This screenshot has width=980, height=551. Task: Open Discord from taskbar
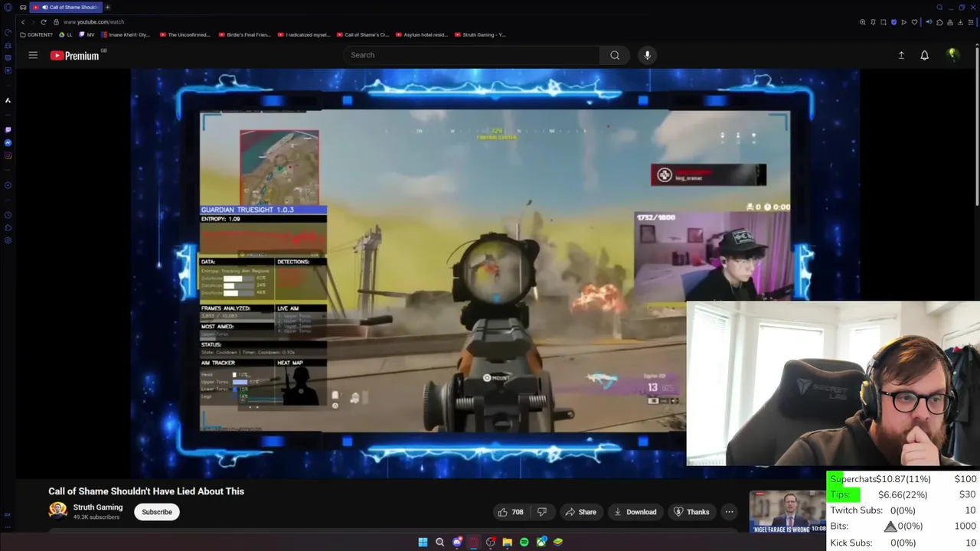point(457,542)
